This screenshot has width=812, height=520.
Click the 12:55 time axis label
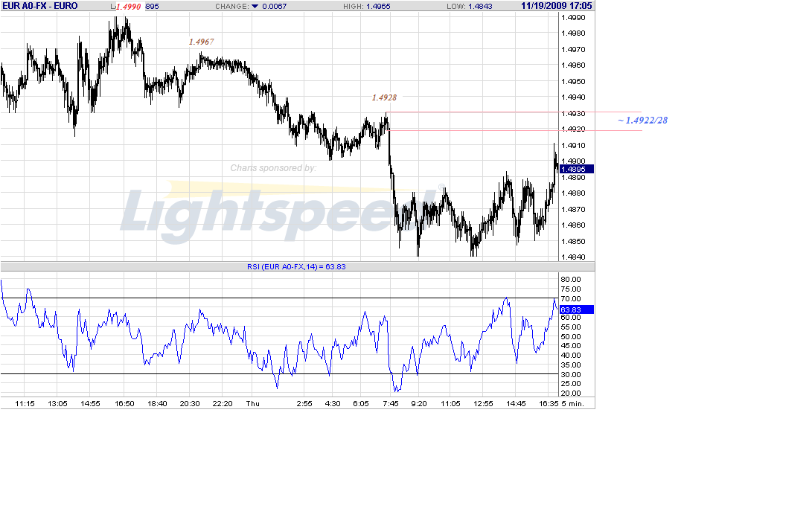(483, 404)
